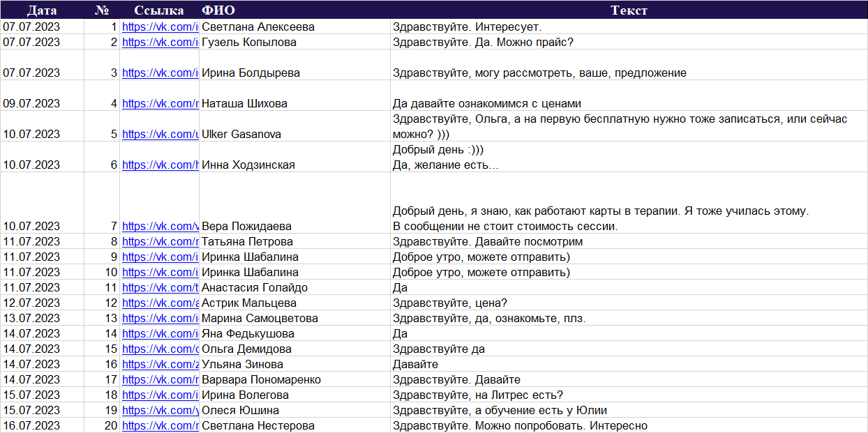Open the link for Ольга Демидова
The image size is (868, 433).
point(160,349)
